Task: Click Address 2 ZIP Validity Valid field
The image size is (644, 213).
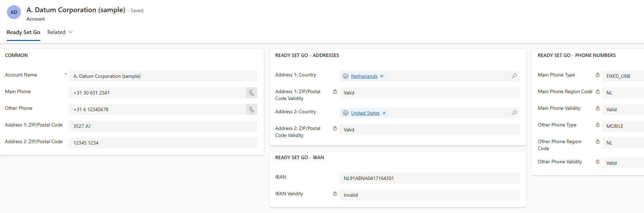Action: (x=429, y=130)
